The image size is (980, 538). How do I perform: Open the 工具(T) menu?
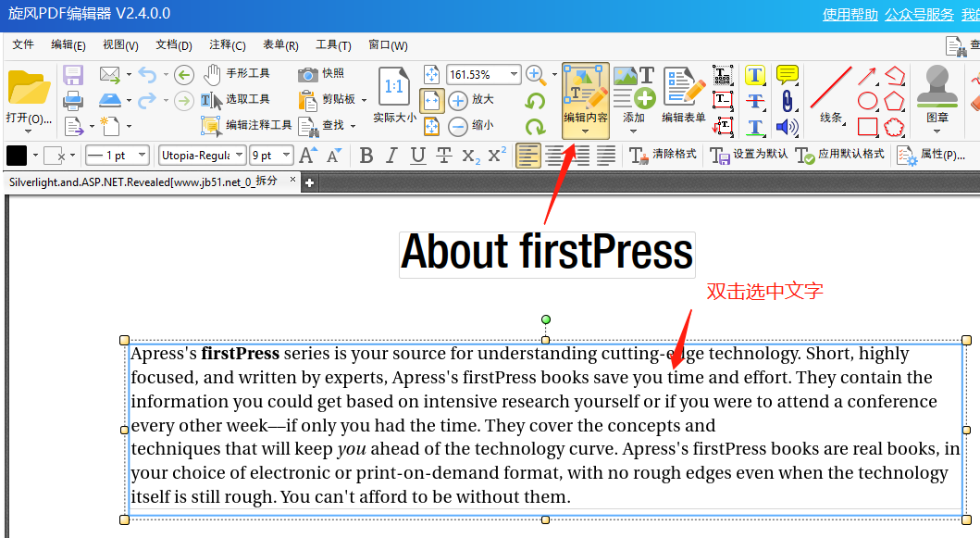tap(333, 45)
